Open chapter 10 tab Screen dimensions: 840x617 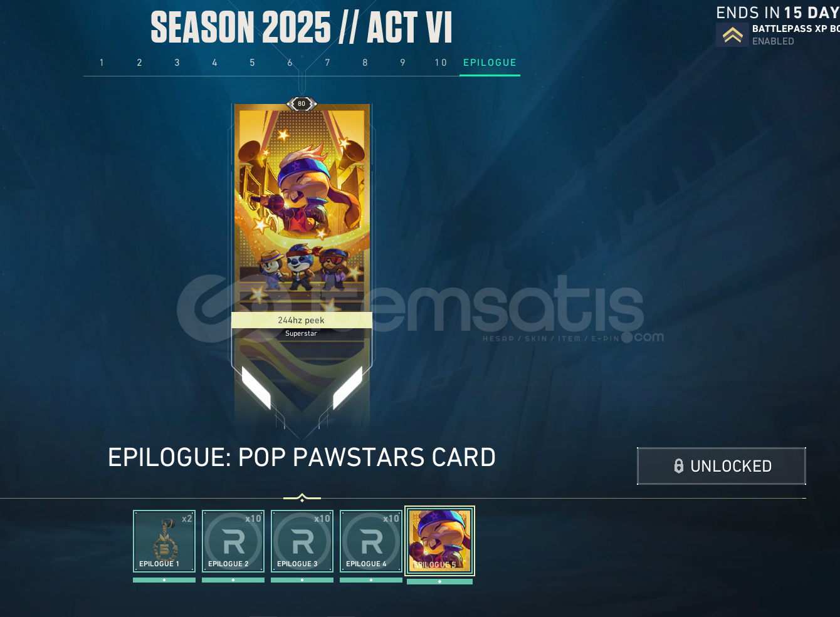[441, 63]
